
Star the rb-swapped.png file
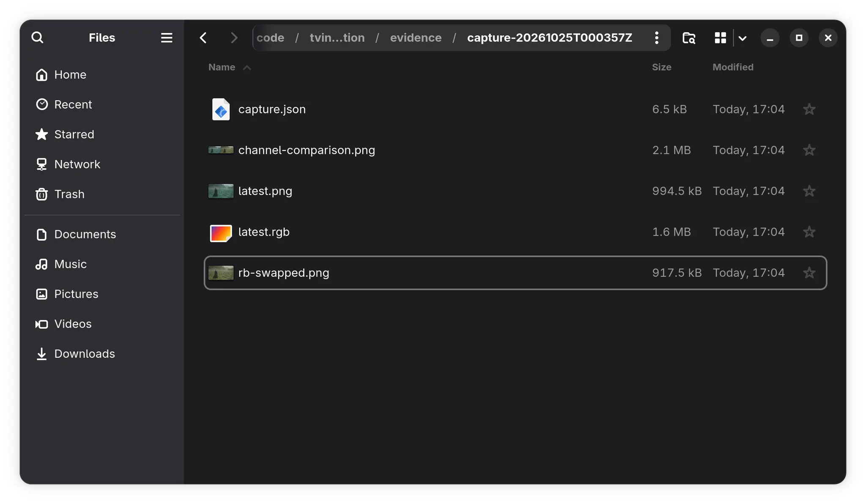(809, 273)
